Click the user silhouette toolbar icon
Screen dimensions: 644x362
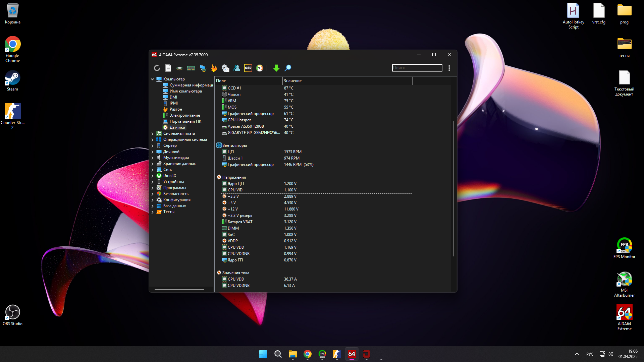[237, 68]
